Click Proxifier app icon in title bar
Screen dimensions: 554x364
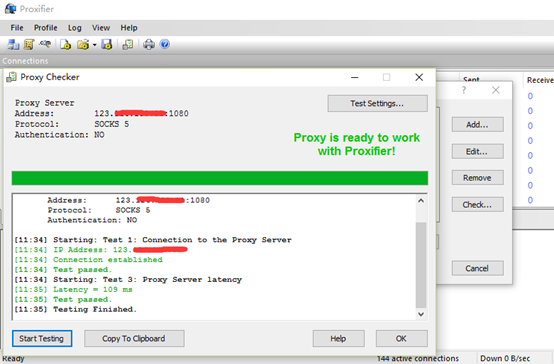click(x=10, y=8)
